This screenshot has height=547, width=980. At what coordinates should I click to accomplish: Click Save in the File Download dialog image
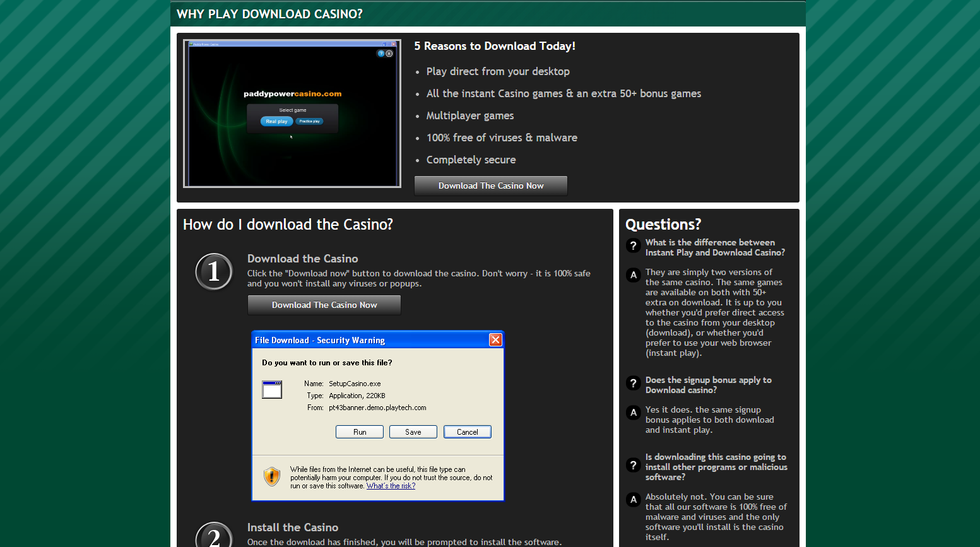point(413,432)
